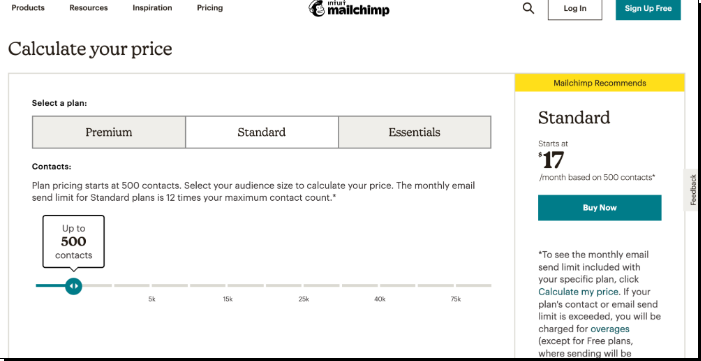Click the Buy Now button
The image size is (701, 361).
pos(600,208)
